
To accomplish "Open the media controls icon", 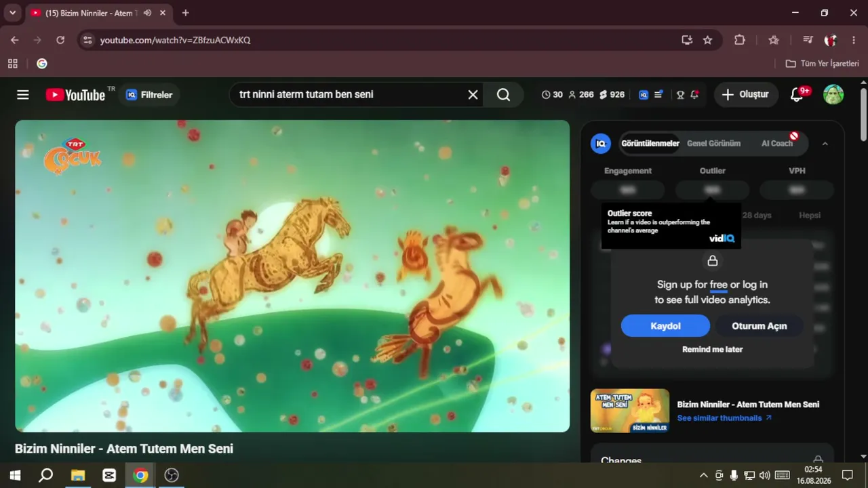I will [807, 40].
